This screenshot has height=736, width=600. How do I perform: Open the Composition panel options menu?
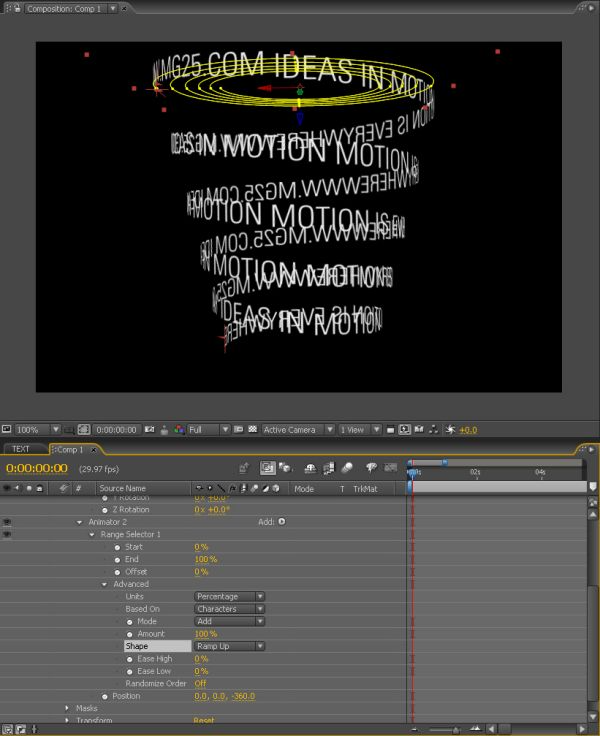click(591, 8)
